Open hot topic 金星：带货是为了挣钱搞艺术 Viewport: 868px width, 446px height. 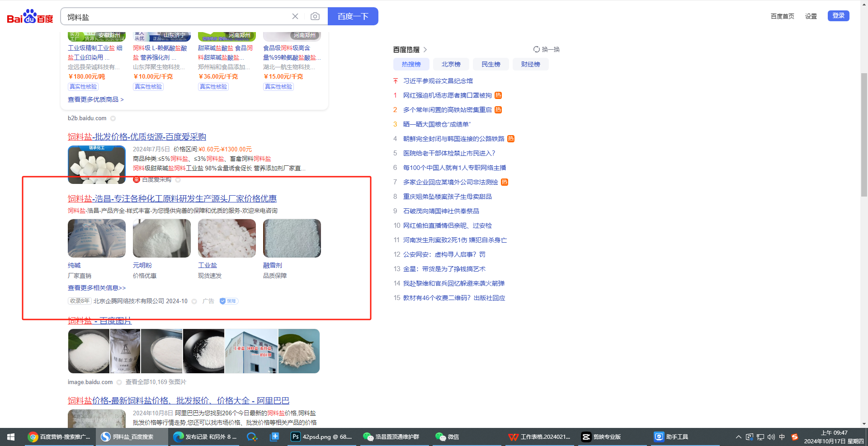pyautogui.click(x=444, y=269)
